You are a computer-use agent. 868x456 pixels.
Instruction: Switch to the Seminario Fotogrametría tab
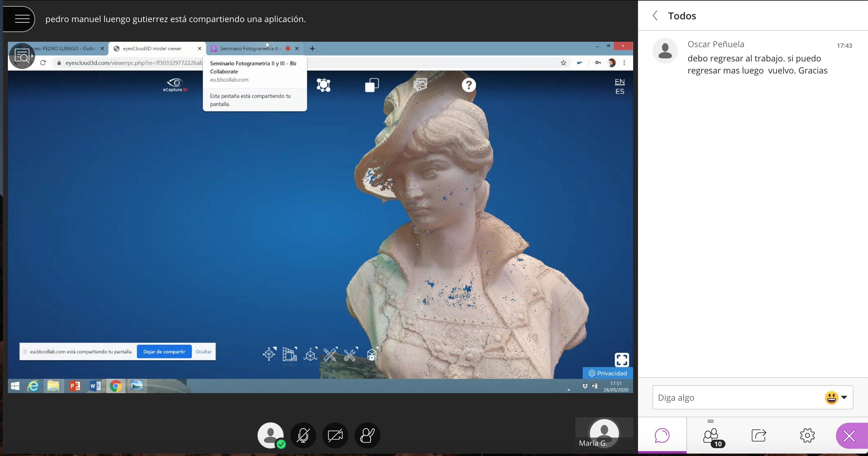249,48
